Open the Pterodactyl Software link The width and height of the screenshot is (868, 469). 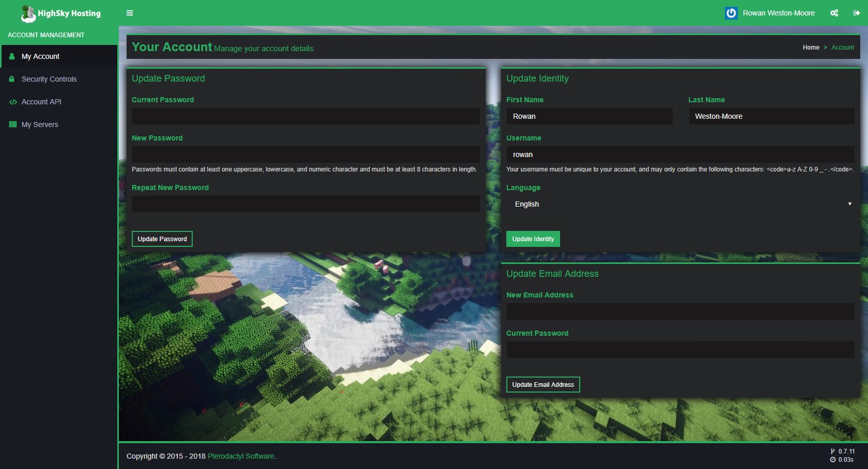241,456
